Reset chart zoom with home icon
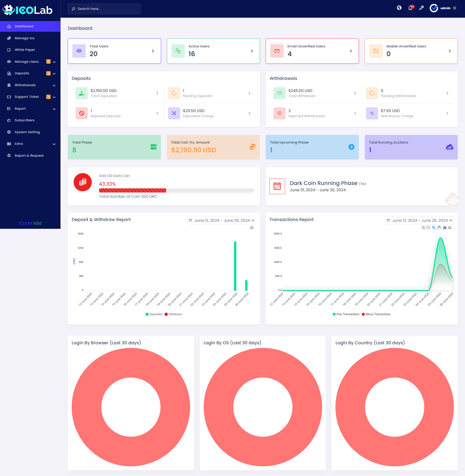465x476 pixels. (x=444, y=228)
